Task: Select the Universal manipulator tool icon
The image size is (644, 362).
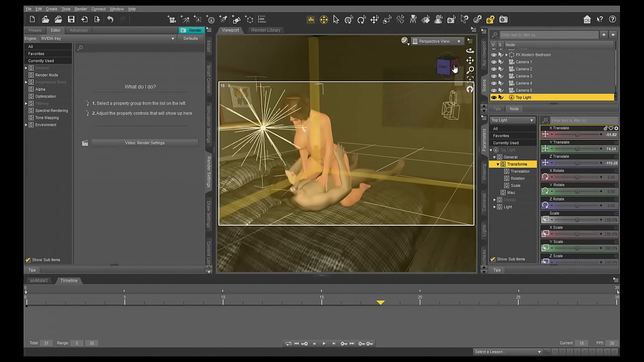Action: [x=324, y=20]
